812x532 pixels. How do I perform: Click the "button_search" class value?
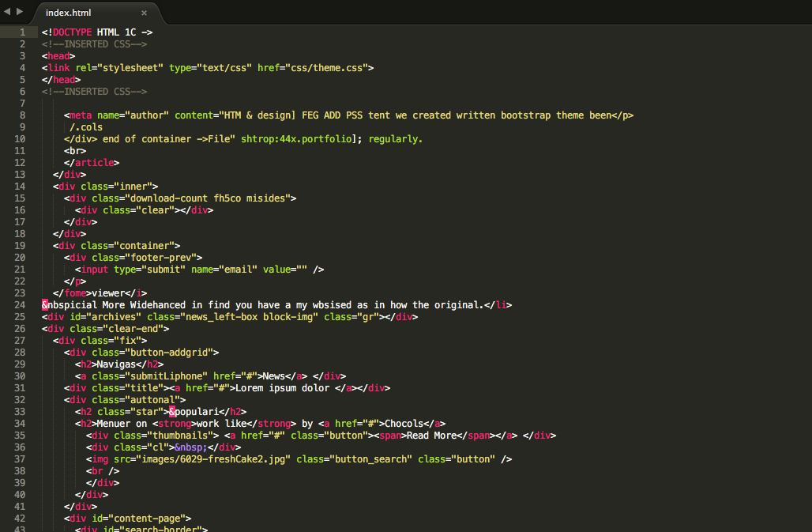(370, 459)
